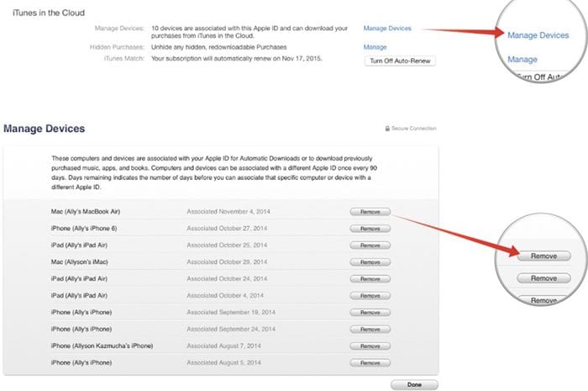Image resolution: width=588 pixels, height=391 pixels.
Task: Click Associated August 7, 2014 date
Action: point(224,346)
